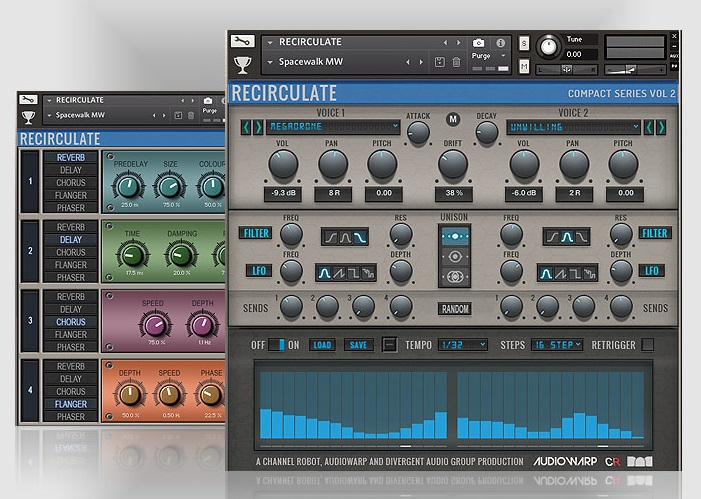This screenshot has height=499, width=701.
Task: Select DELAY in effect slot 2
Action: coord(71,240)
